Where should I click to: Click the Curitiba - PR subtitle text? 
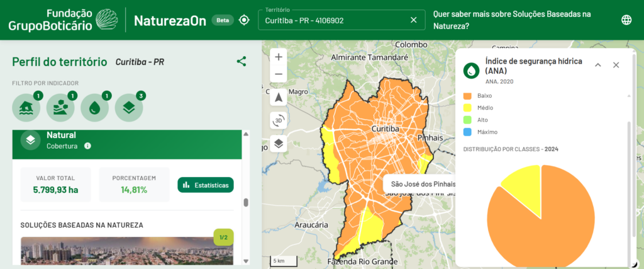[140, 62]
